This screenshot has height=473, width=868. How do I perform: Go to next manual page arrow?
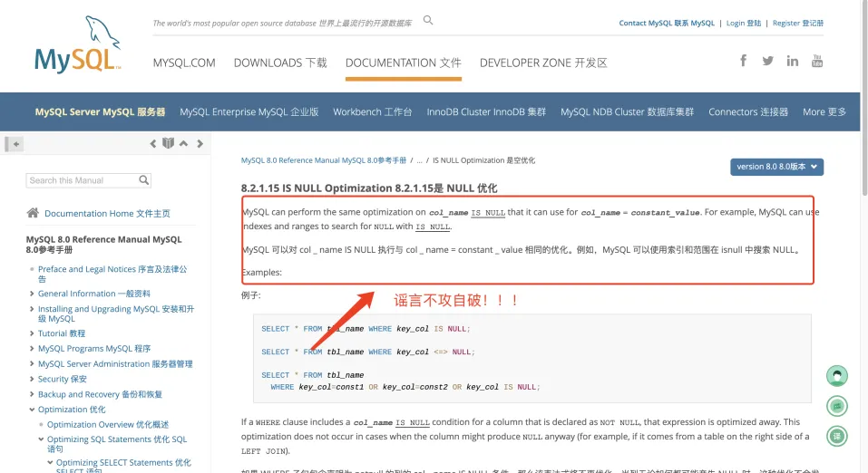200,144
